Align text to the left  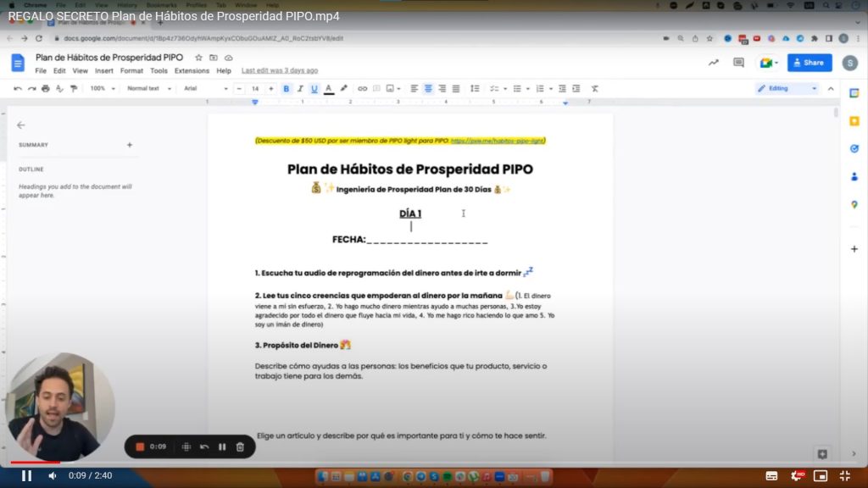click(414, 88)
